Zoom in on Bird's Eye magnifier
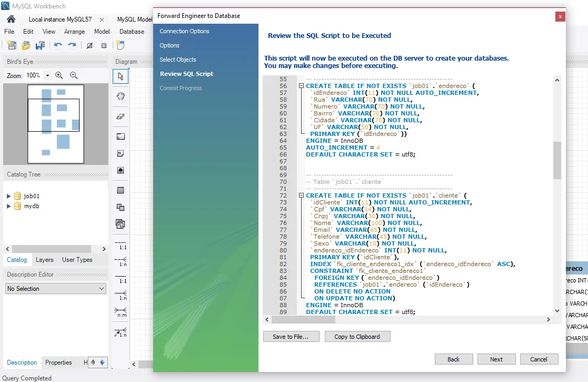Screen dimensions: 588x382 pyautogui.click(x=59, y=75)
